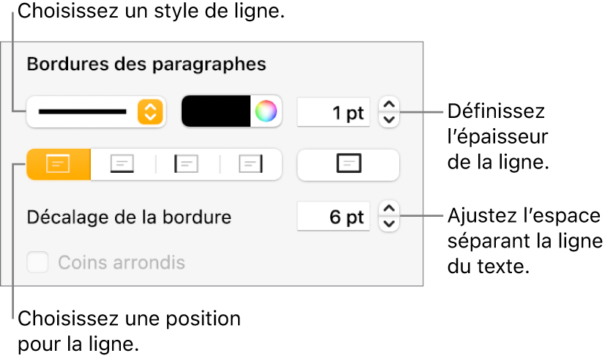Decrease line thickness with down arrow
This screenshot has height=364, width=616.
(x=389, y=119)
